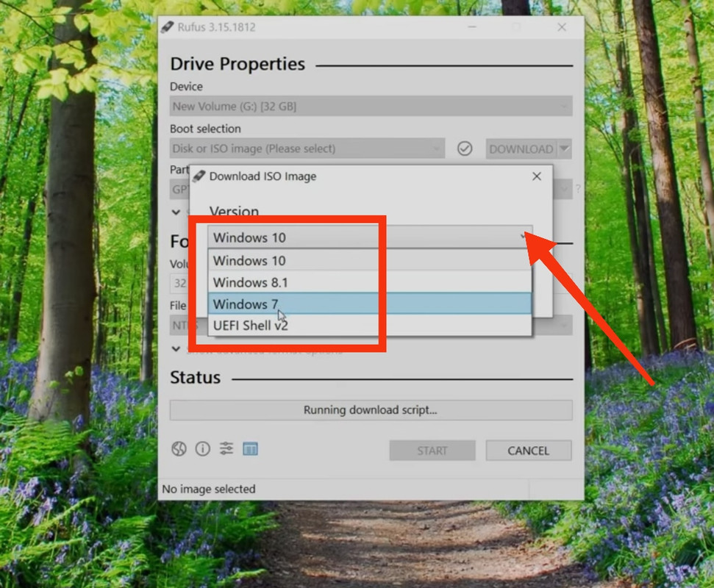The width and height of the screenshot is (714, 588).
Task: Open the Boot selection dropdown
Action: pyautogui.click(x=307, y=148)
